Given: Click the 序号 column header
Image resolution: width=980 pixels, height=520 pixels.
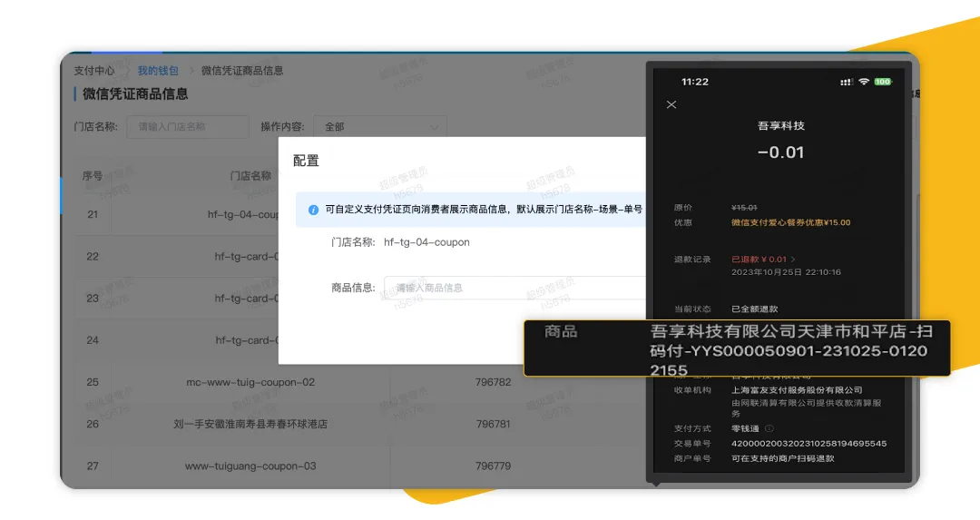Looking at the screenshot, I should click(x=93, y=176).
